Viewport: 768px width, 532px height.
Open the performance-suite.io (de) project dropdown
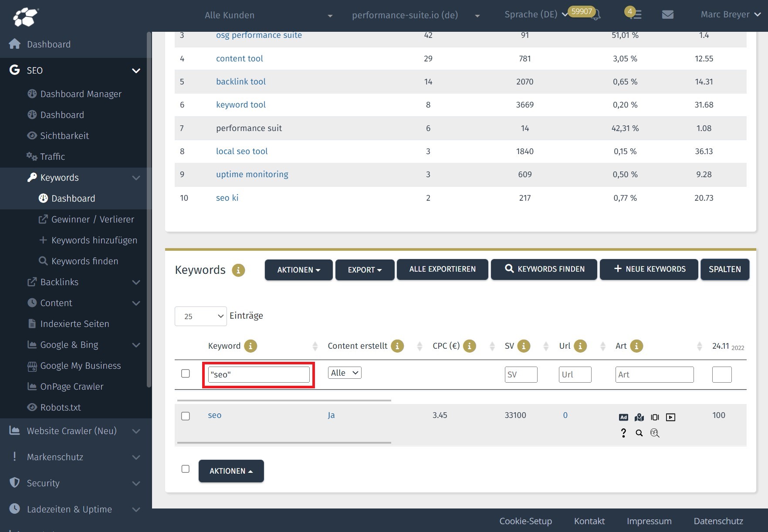point(416,15)
